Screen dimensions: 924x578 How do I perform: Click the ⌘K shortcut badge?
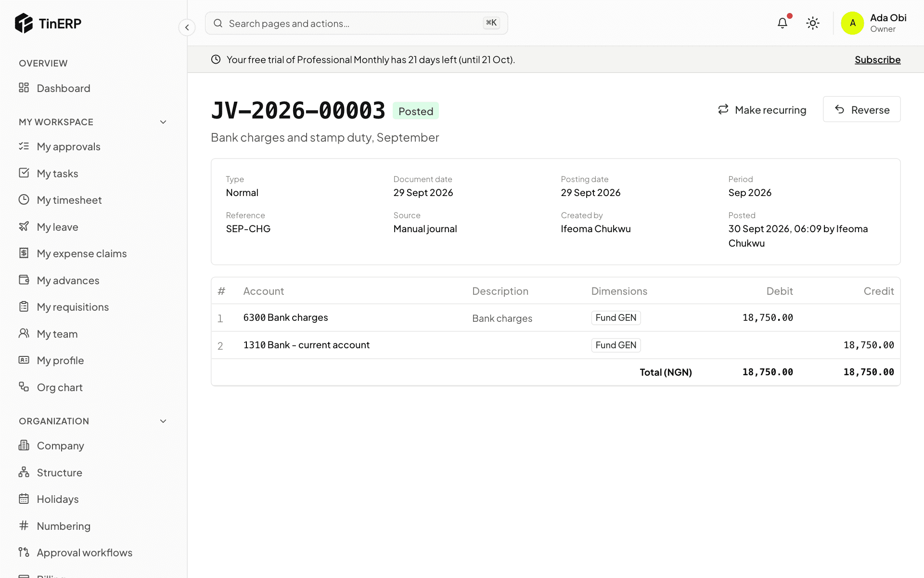pyautogui.click(x=491, y=23)
